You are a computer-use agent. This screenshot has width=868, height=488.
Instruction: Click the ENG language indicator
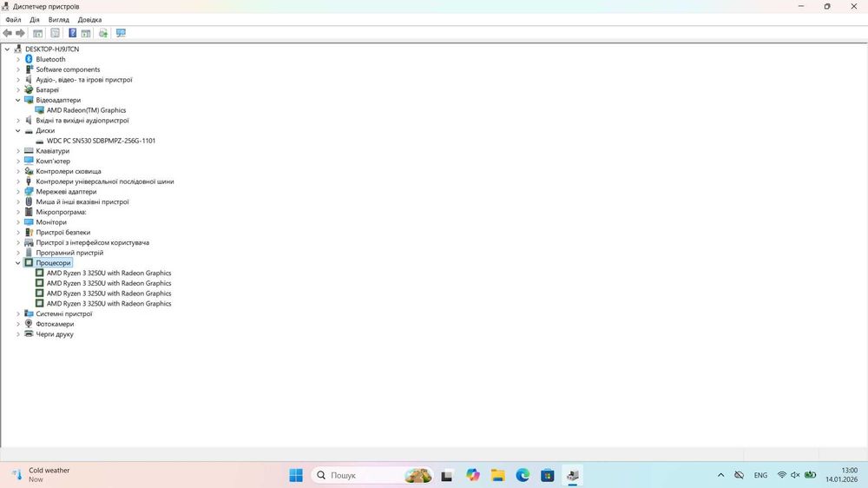pos(760,475)
